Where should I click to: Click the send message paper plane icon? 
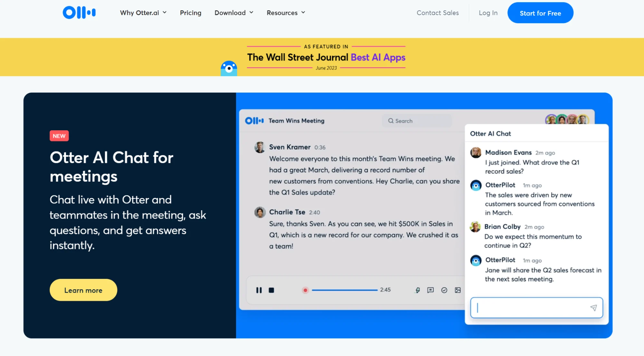593,308
